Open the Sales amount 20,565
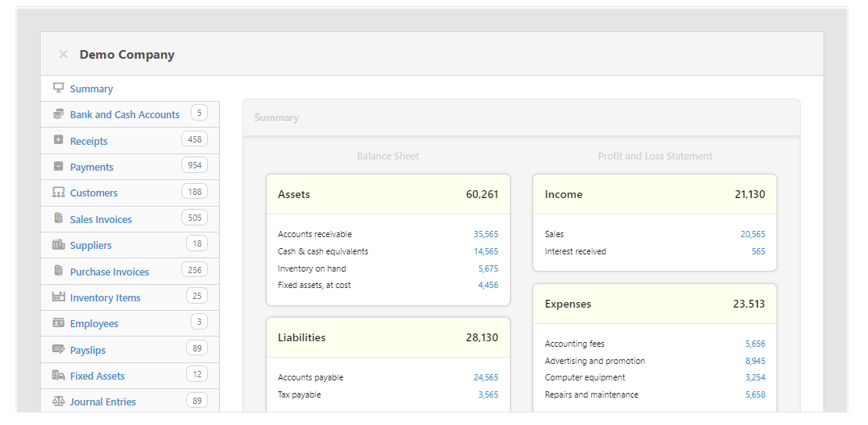The height and width of the screenshot is (425, 868). (753, 234)
